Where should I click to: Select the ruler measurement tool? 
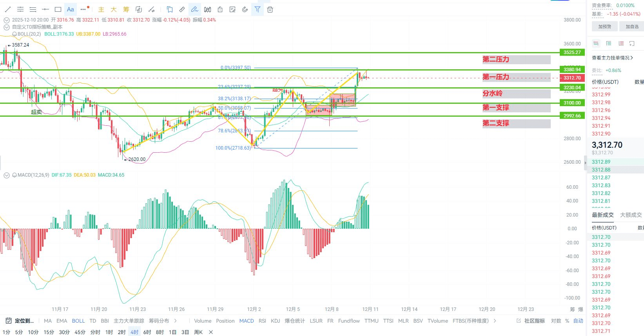click(182, 9)
